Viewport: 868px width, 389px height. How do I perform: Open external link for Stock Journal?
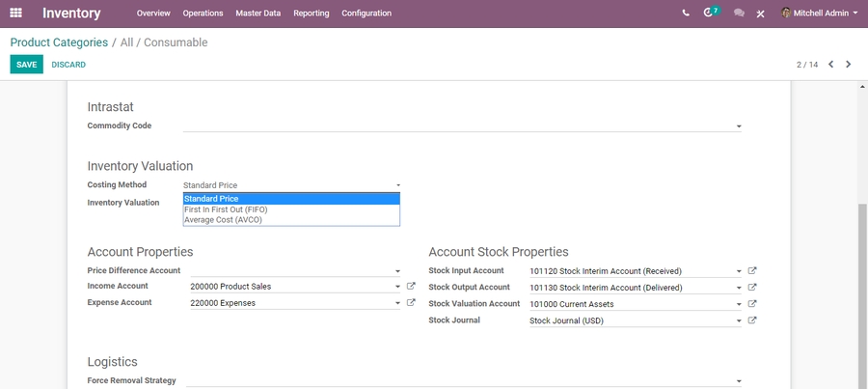(x=752, y=320)
